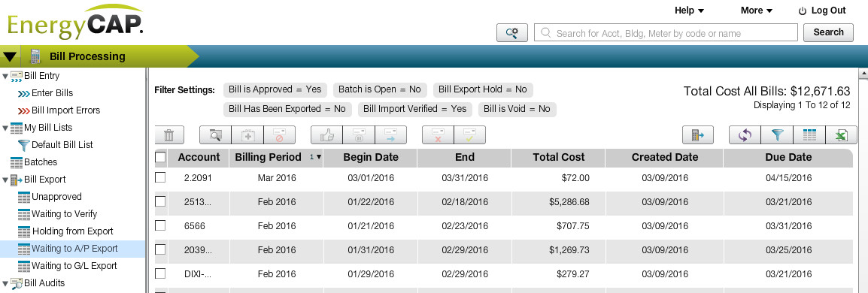Click the Batch is Open = No filter chip
This screenshot has width=868, height=293.
pos(380,89)
